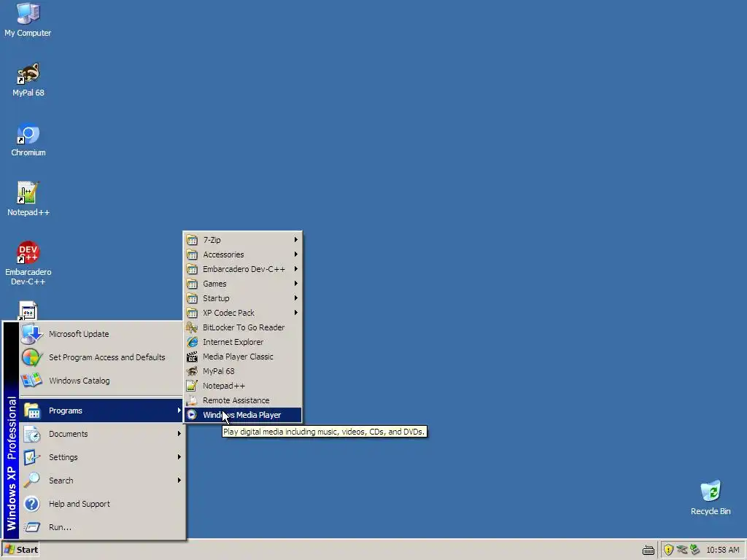Launch Media Player Classic
Viewport: 747px width, 560px height.
pyautogui.click(x=243, y=357)
